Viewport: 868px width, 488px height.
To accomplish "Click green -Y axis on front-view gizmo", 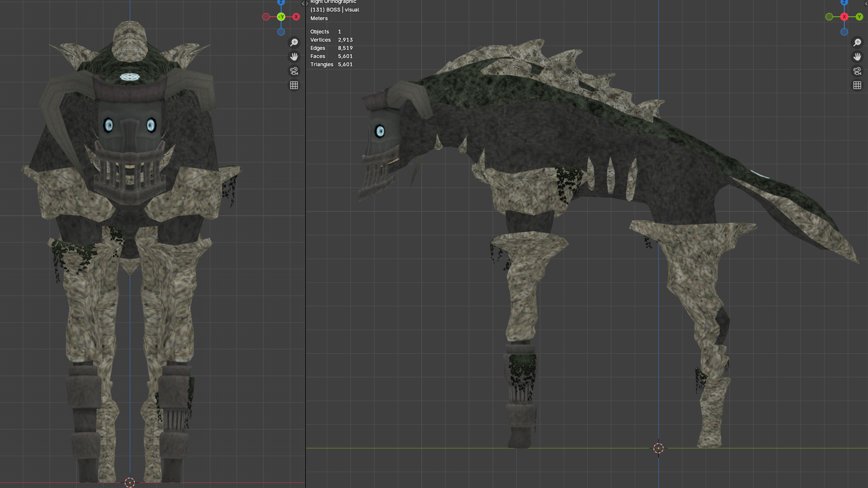I will coord(281,17).
